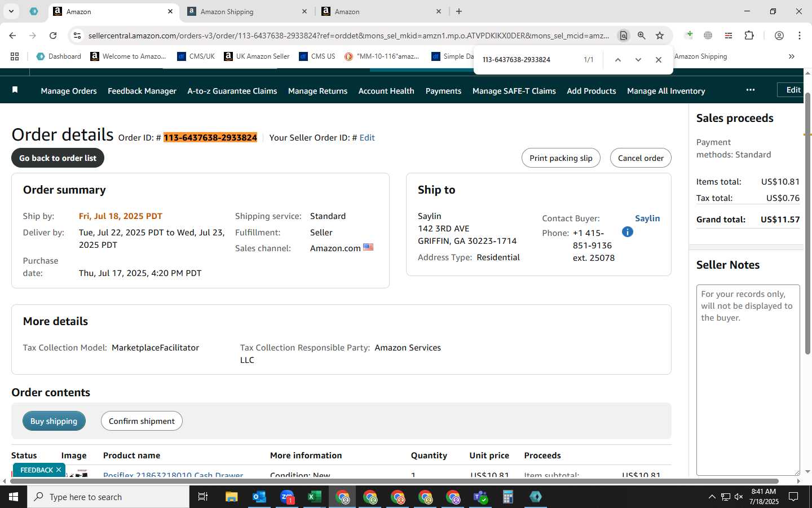Switch to the third Amazon tab
This screenshot has width=812, height=508.
[x=382, y=11]
